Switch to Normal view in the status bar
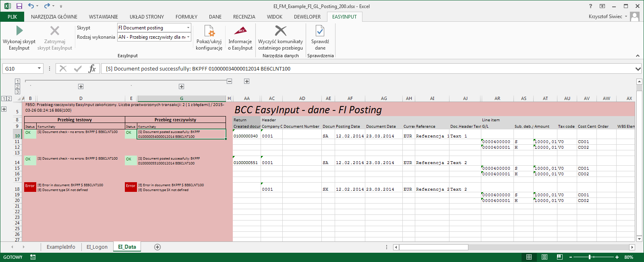Viewport: 644px width, 262px height. [529, 257]
